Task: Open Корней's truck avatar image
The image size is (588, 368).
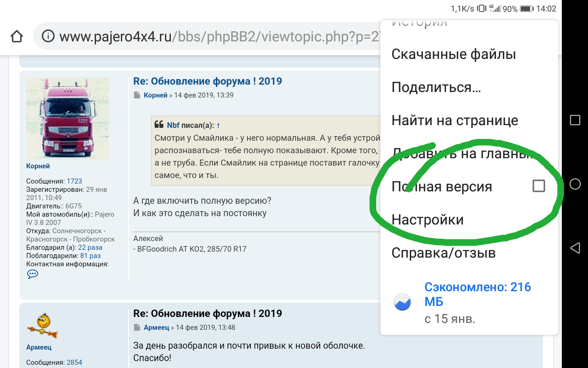Action: [x=68, y=118]
